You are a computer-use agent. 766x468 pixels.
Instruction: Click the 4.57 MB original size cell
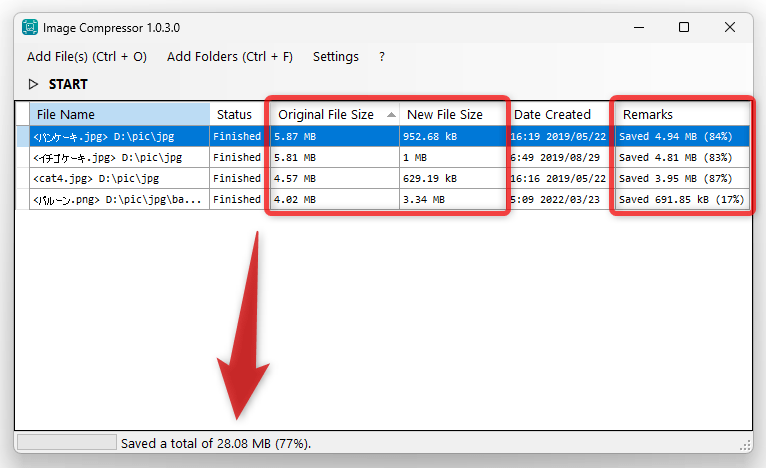[x=335, y=178]
